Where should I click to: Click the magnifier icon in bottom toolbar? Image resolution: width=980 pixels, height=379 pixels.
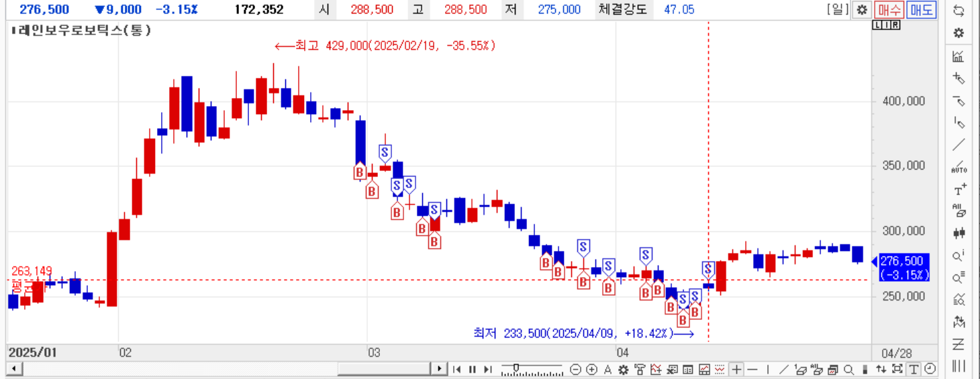[x=848, y=369]
